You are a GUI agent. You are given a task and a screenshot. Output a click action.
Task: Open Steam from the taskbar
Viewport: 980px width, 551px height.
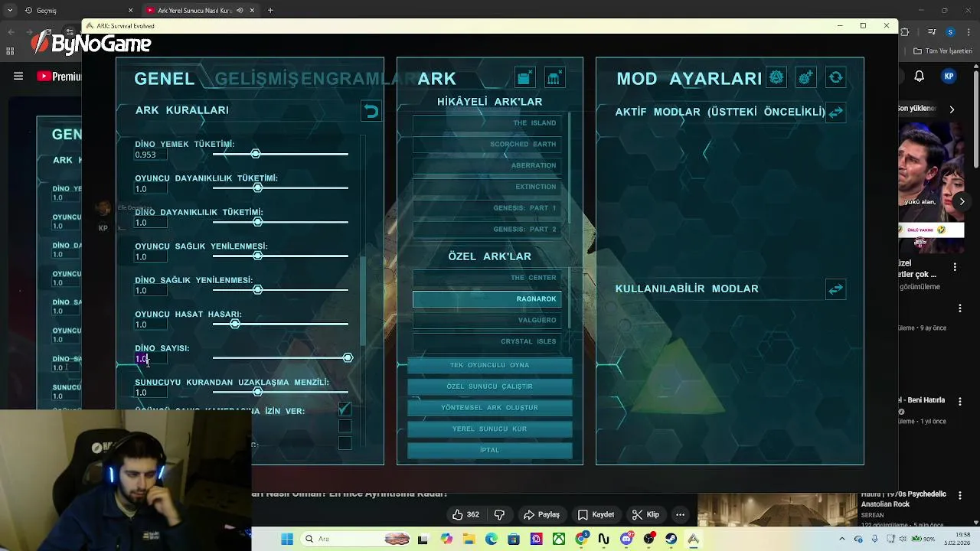tap(671, 539)
